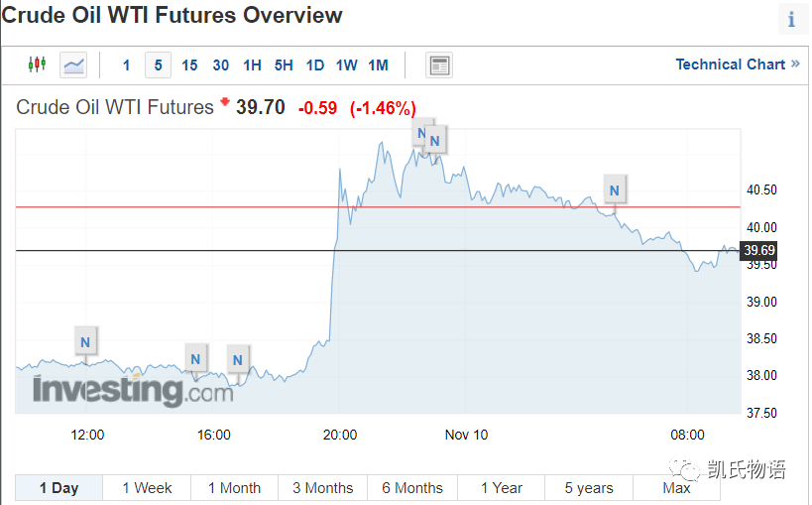Click the info icon in header
The image size is (812, 505).
pos(791,19)
